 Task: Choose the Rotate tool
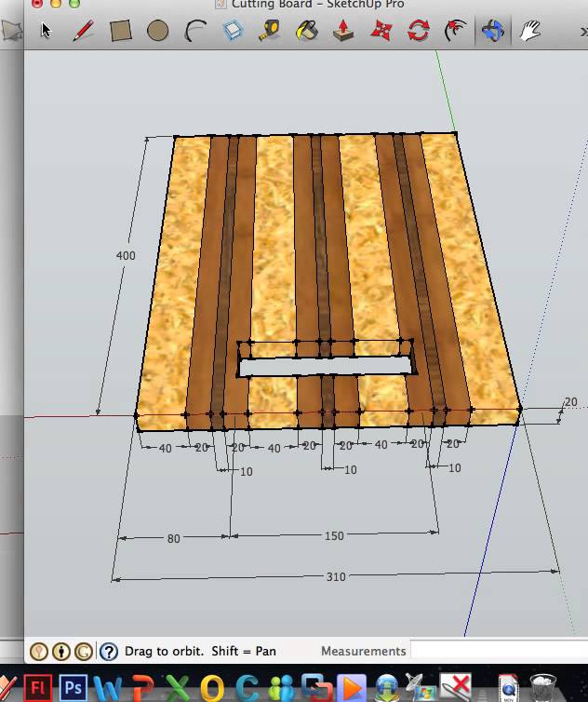point(419,31)
